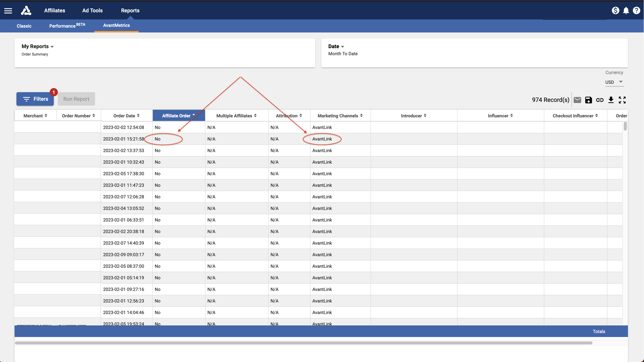Viewport: 644px width, 362px height.
Task: Click the Order column header at the table's right edge
Action: click(x=621, y=116)
